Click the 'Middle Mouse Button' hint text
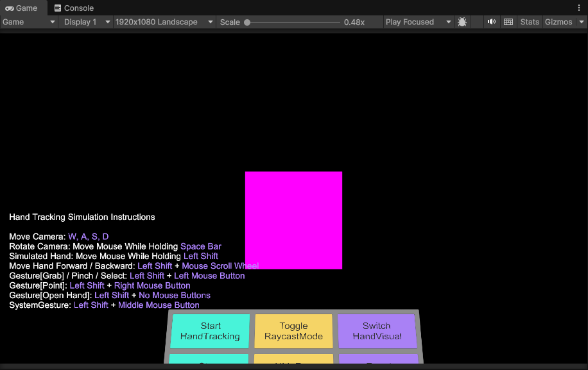Screen dimensions: 588x370 (159, 305)
